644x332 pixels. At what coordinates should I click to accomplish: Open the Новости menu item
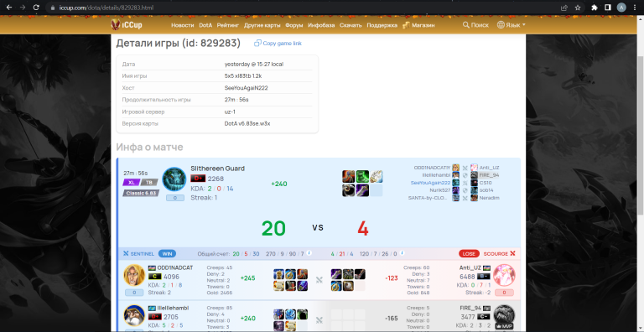(182, 25)
